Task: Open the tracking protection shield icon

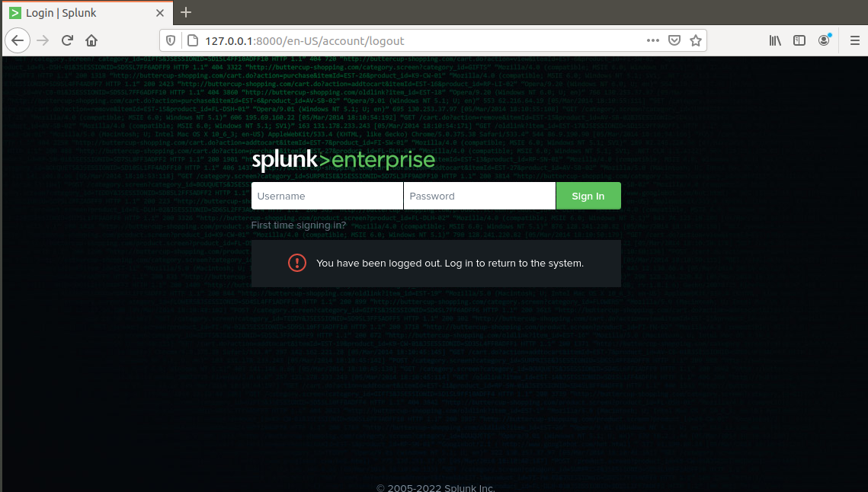Action: pyautogui.click(x=171, y=40)
